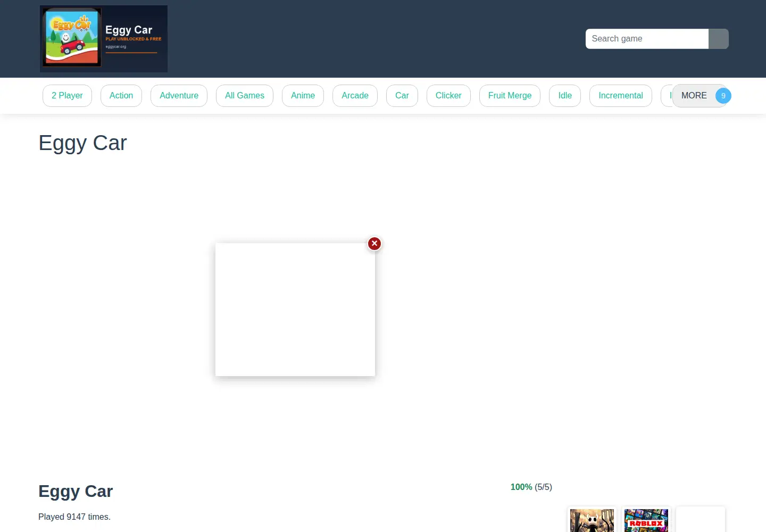Click the Roblox game thumbnail

(x=646, y=520)
